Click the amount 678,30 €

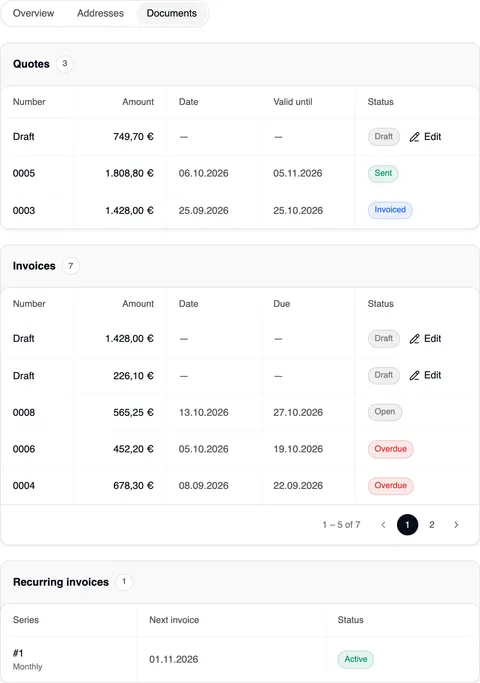133,486
